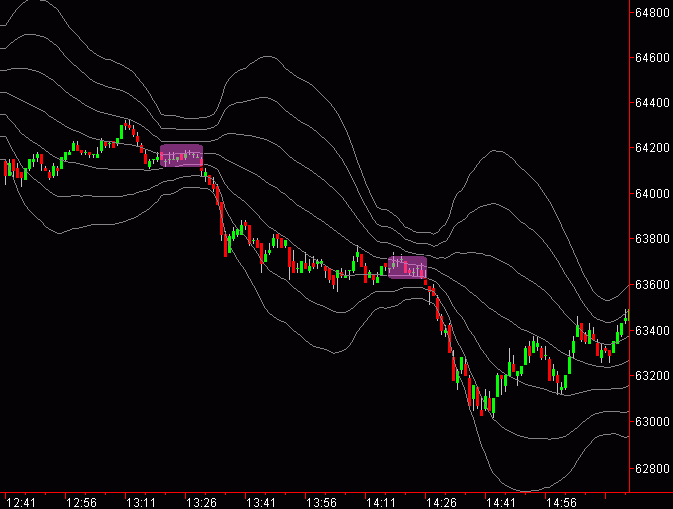Click the 12:56 time axis label

pyautogui.click(x=81, y=502)
